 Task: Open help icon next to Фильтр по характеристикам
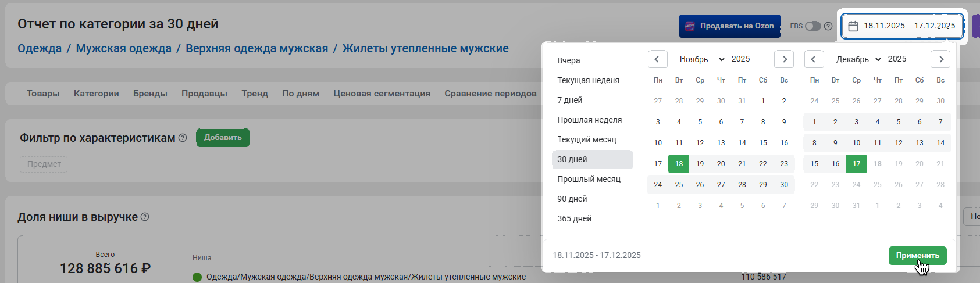(183, 138)
